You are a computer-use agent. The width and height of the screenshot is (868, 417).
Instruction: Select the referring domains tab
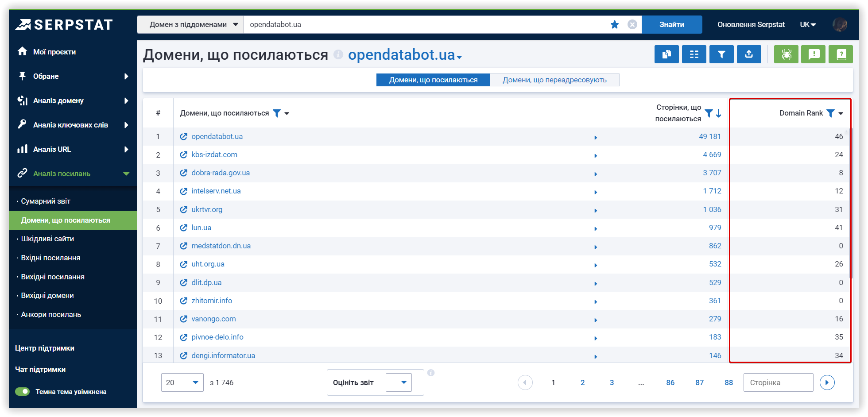pyautogui.click(x=433, y=80)
